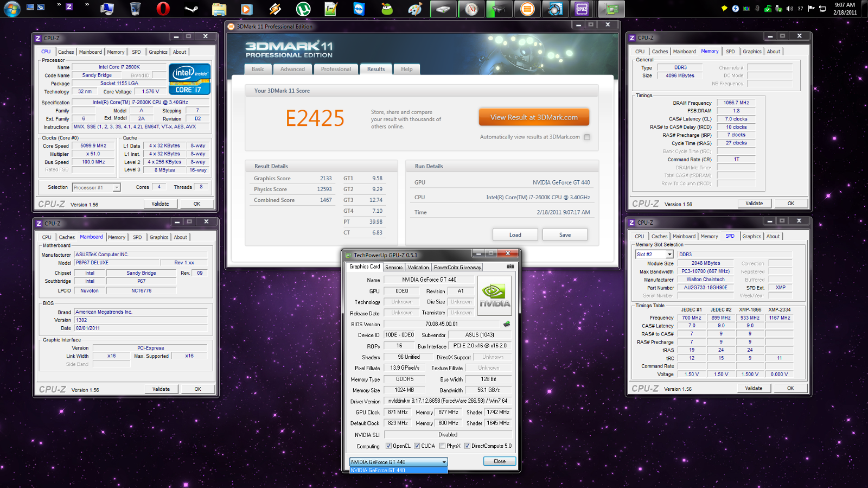Click View Result at 3DMark.com button
The width and height of the screenshot is (868, 488).
click(534, 117)
